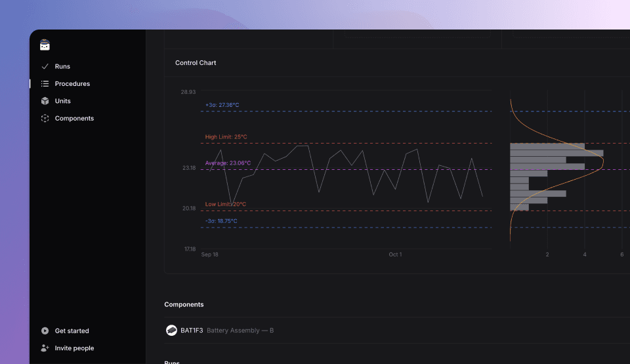Navigate to Components in the sidebar
Viewport: 630px width, 364px height.
(74, 118)
